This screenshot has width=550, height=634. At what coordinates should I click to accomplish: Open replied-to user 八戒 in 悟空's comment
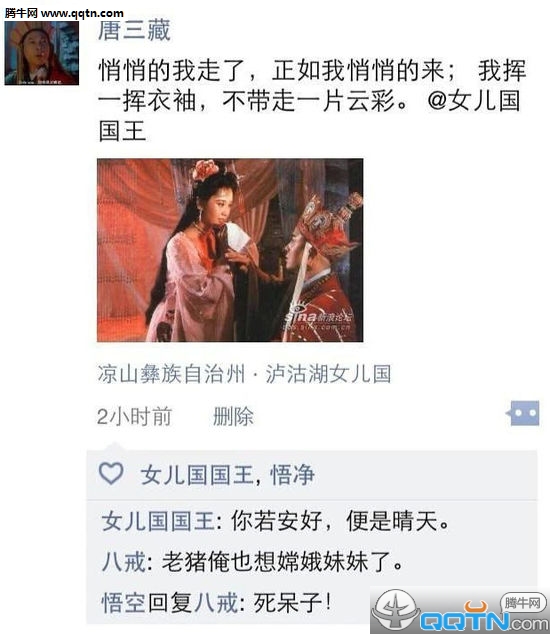coord(216,603)
